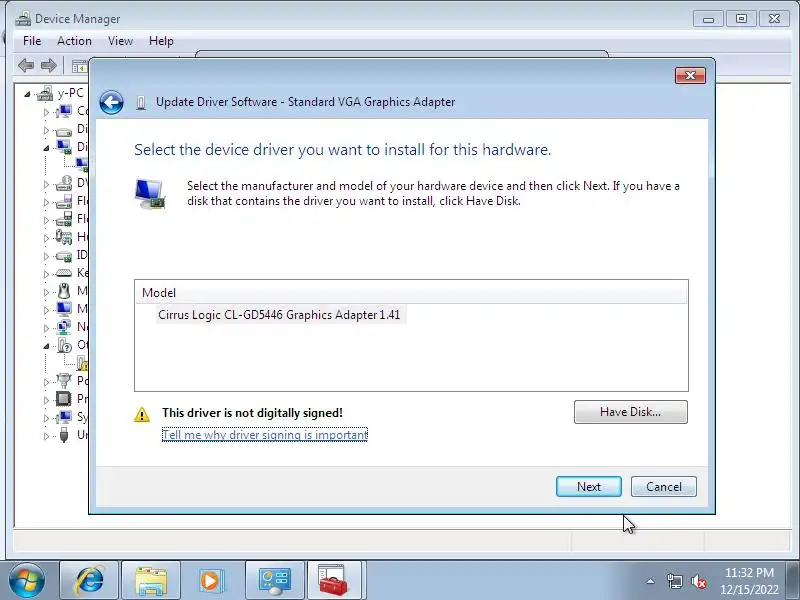Select Cirrus Logic CL-GD5446 Graphics Adapter model
This screenshot has width=800, height=600.
279,314
